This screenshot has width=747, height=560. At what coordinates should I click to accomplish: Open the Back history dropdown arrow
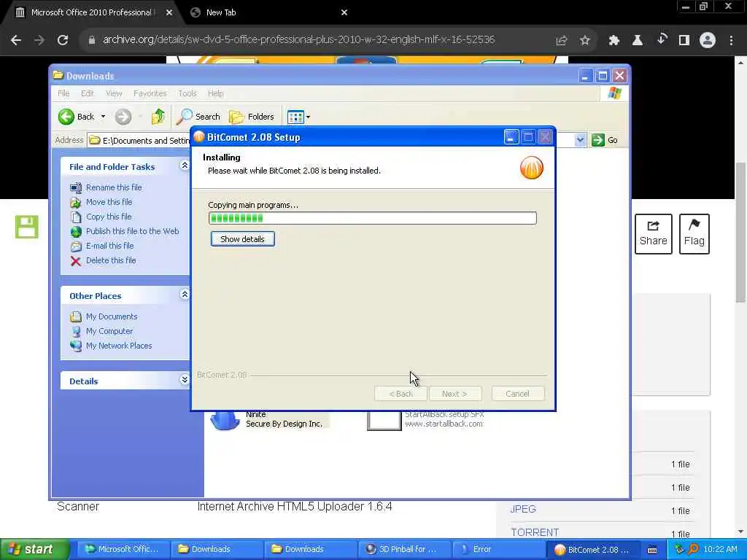[x=103, y=117]
